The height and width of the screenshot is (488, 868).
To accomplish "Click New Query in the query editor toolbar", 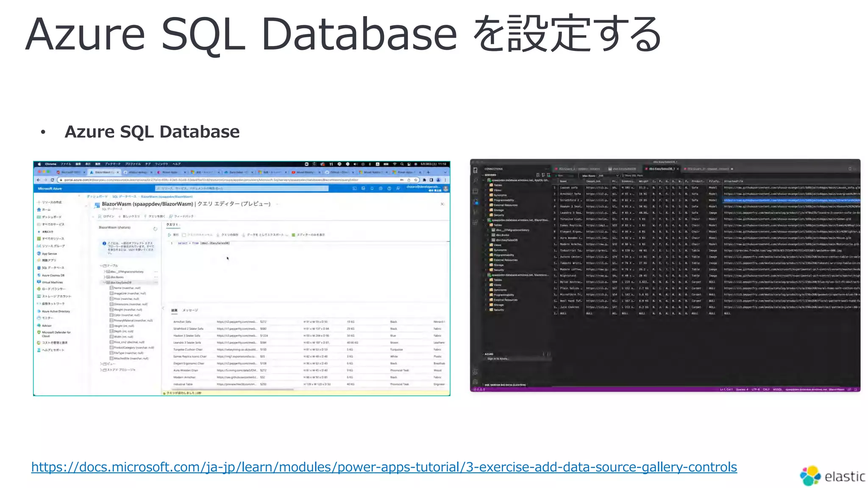I will (129, 216).
